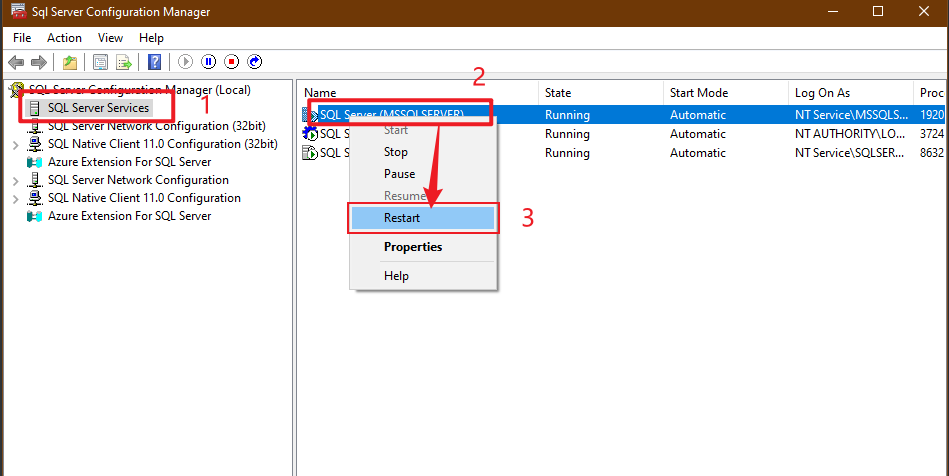Viewport: 949px width, 476px height.
Task: Click process ID 3724 cell
Action: (932, 134)
